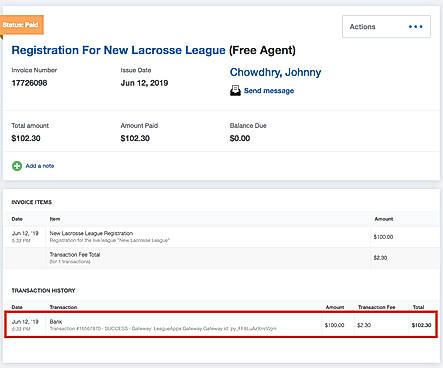Select the $100.00 transaction history amount
This screenshot has width=443, height=368.
334,325
